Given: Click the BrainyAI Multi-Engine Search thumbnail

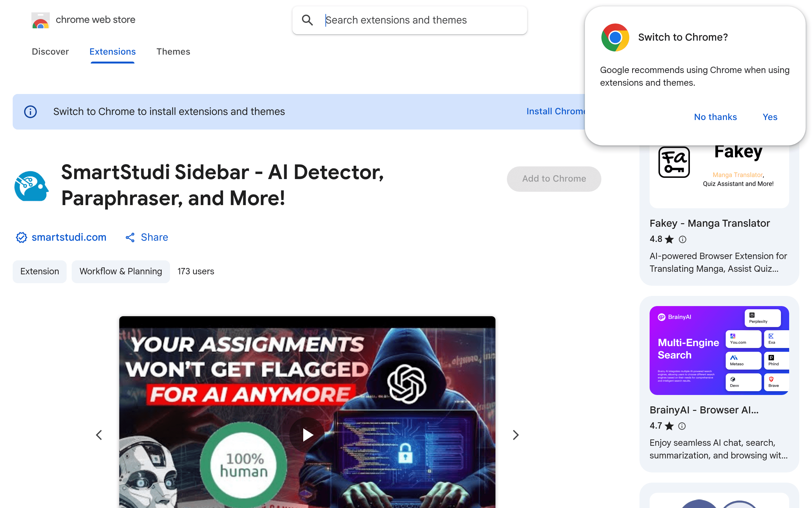Looking at the screenshot, I should [x=719, y=350].
